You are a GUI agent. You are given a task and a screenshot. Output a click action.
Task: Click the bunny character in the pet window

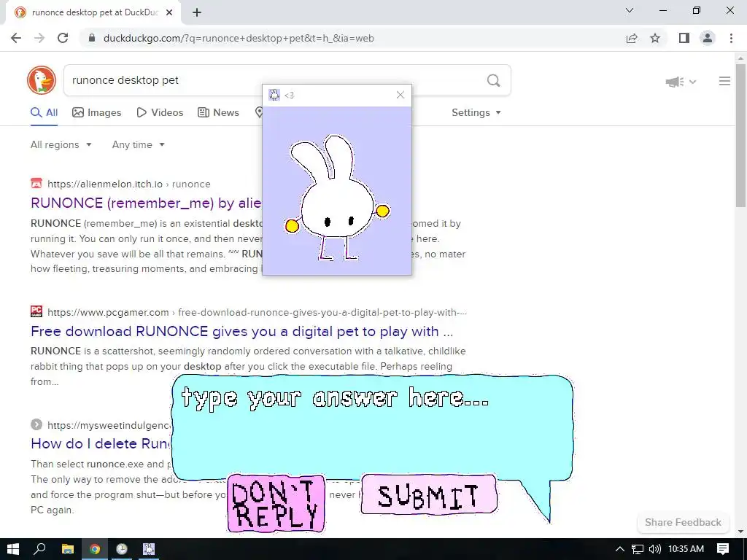(336, 198)
